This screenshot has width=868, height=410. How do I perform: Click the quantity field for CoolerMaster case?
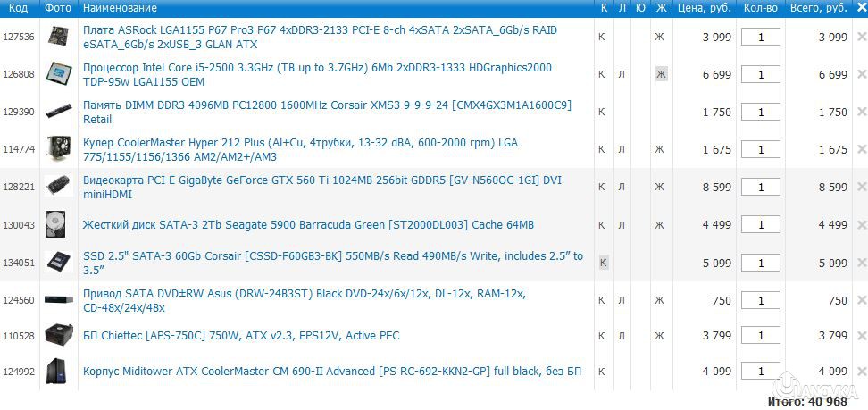[760, 371]
